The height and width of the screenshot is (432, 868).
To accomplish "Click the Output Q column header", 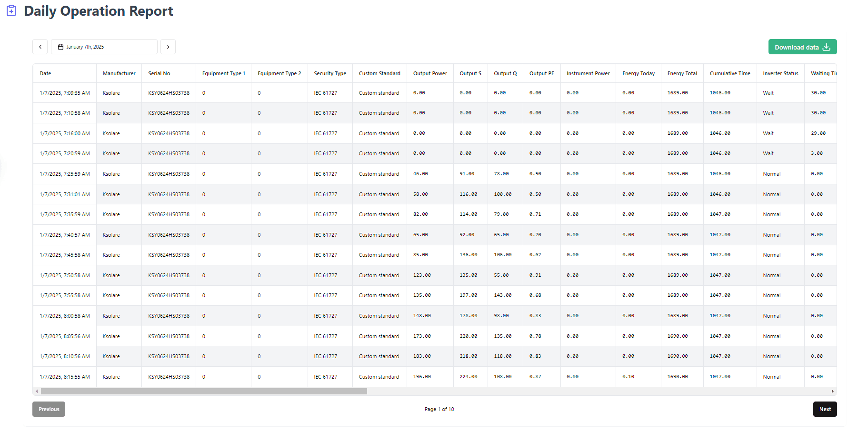I will [505, 73].
